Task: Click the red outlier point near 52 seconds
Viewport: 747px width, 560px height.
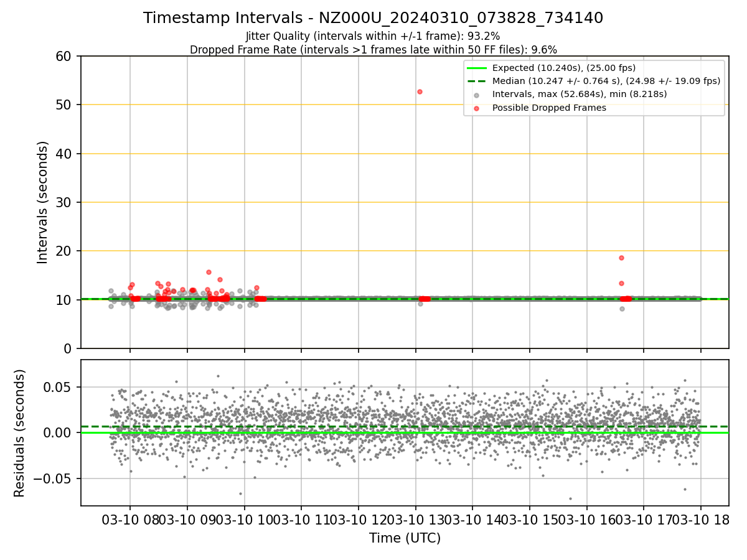Action: coord(420,91)
